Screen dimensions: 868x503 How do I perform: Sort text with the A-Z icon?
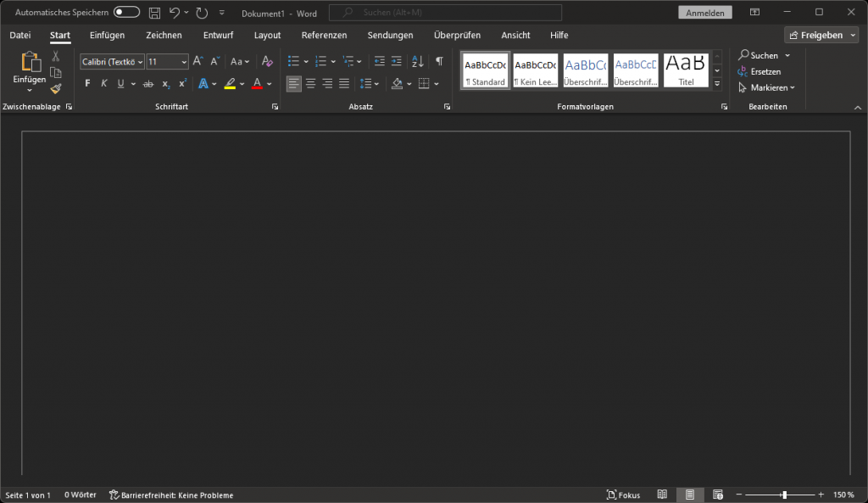[x=416, y=61]
